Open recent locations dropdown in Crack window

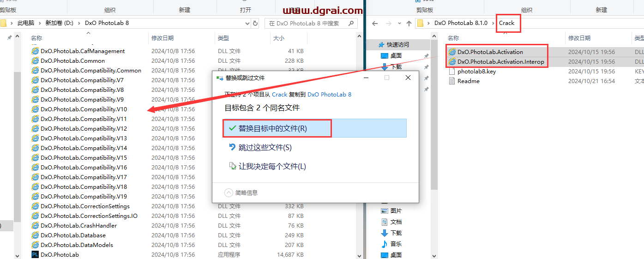[x=399, y=23]
